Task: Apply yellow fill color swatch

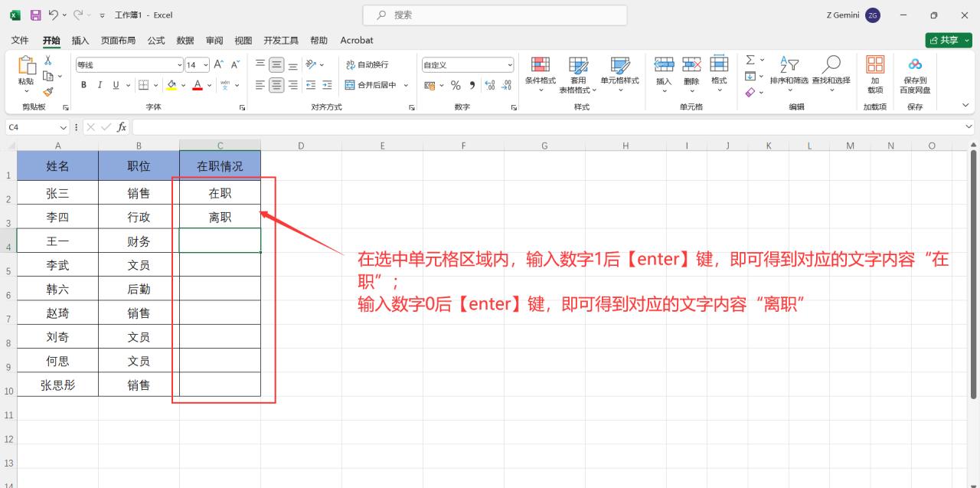Action: coord(171,85)
